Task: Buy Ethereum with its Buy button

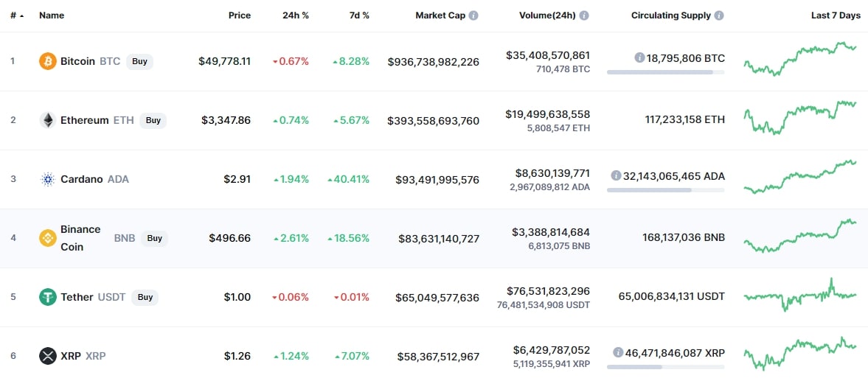Action: pos(153,120)
